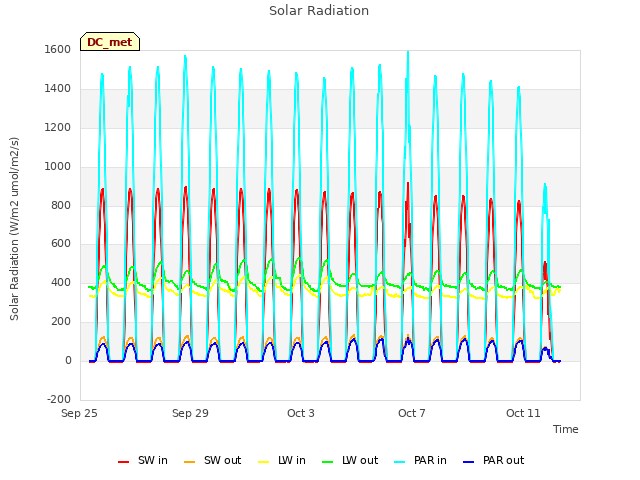Click the Solar Radiation y-axis title

click(14, 229)
